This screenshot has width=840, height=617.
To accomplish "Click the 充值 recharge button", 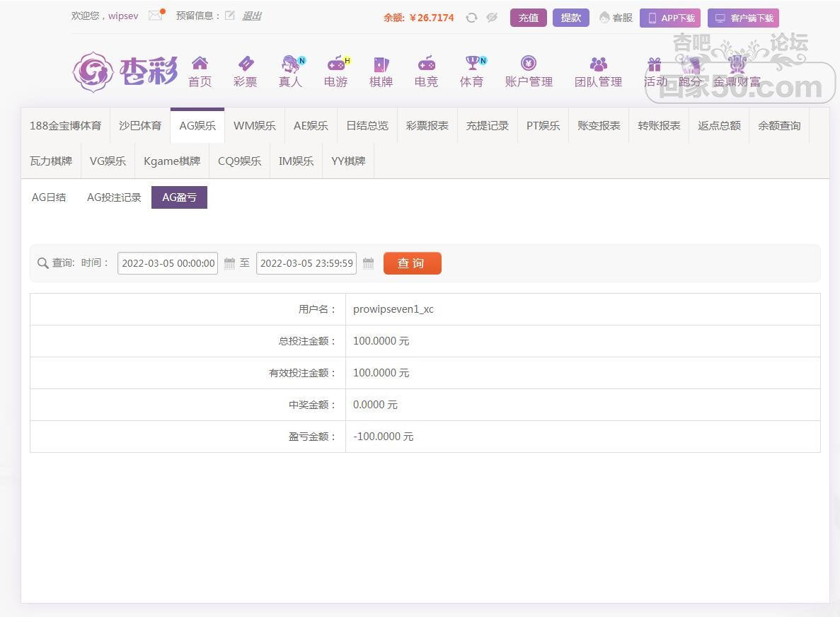I will point(528,18).
